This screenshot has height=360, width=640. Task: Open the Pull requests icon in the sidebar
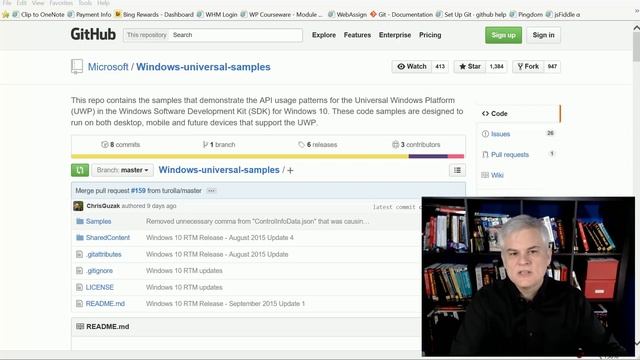[x=485, y=155]
